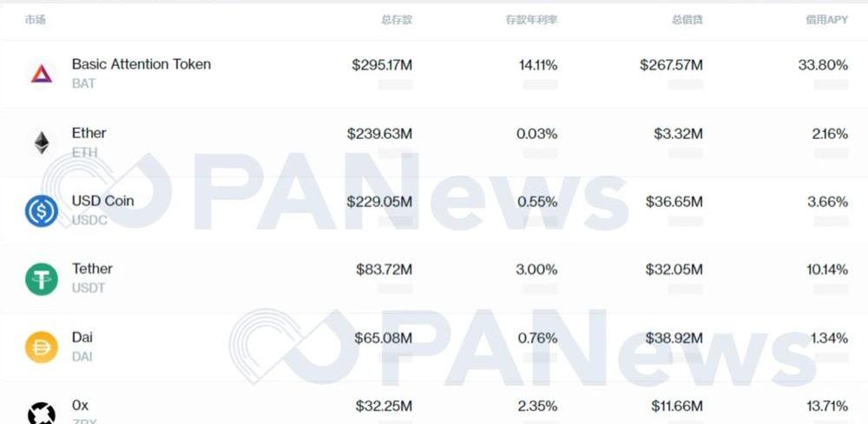Image resolution: width=868 pixels, height=424 pixels.
Task: Open the Ether market name
Action: 89,133
